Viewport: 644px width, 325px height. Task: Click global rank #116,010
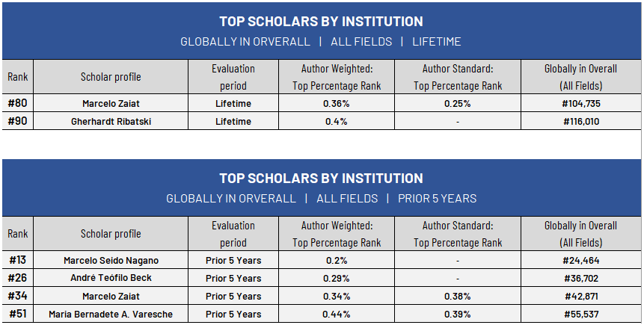[581, 122]
